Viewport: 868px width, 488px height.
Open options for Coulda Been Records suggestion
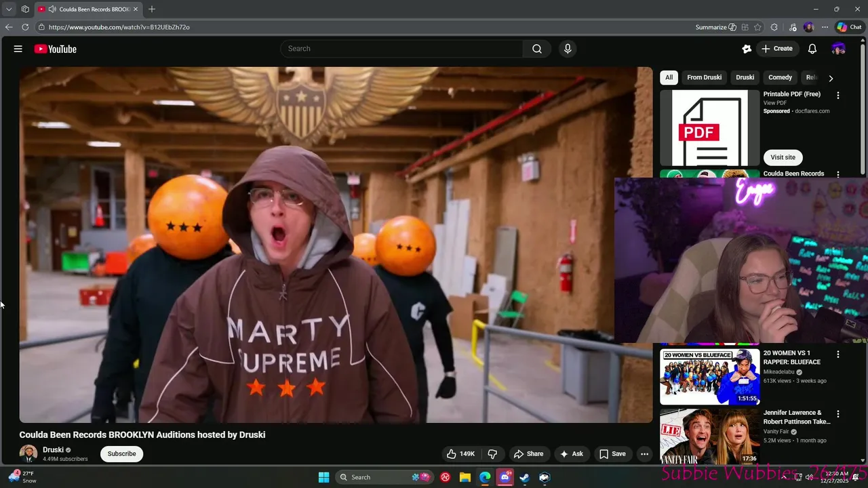click(838, 174)
